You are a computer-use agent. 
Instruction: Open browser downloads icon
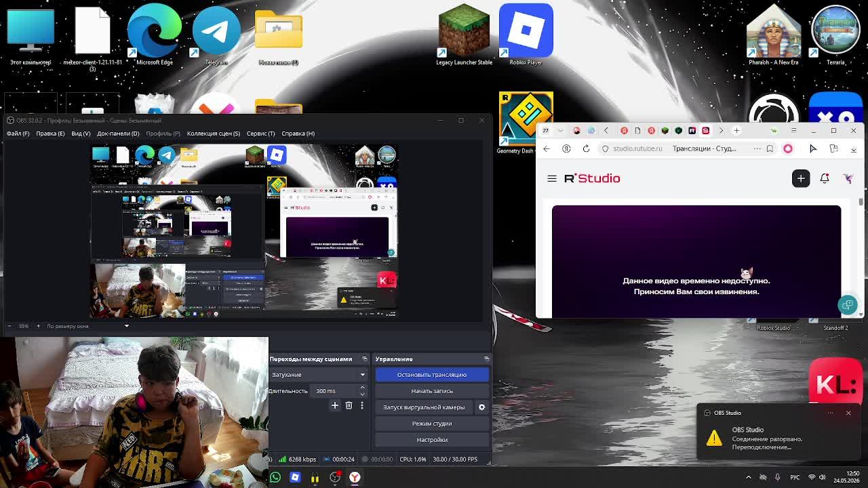point(854,148)
